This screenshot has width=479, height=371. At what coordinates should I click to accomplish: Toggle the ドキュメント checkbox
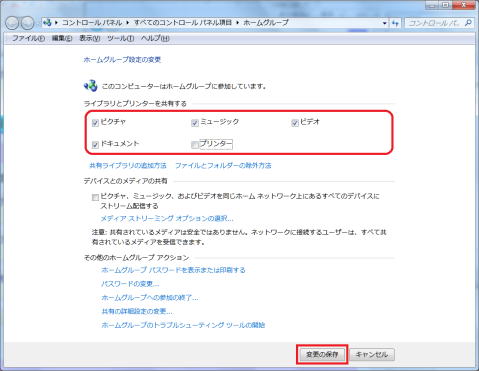(x=95, y=145)
